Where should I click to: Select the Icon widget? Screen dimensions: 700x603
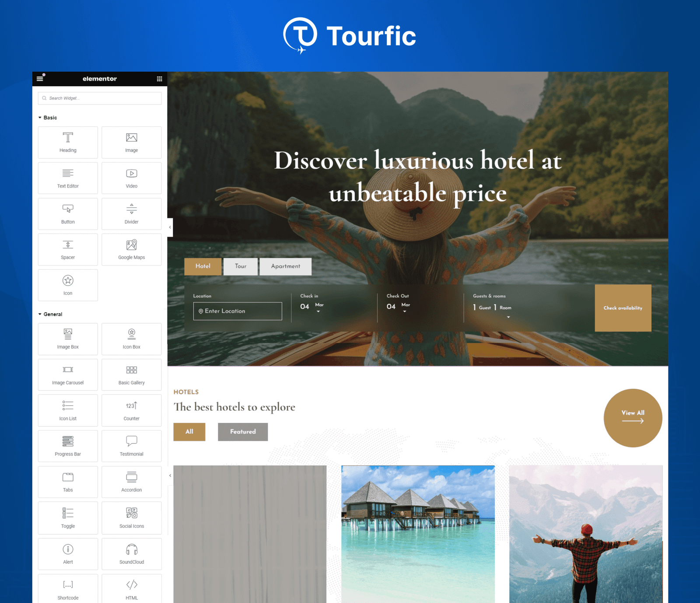(68, 286)
